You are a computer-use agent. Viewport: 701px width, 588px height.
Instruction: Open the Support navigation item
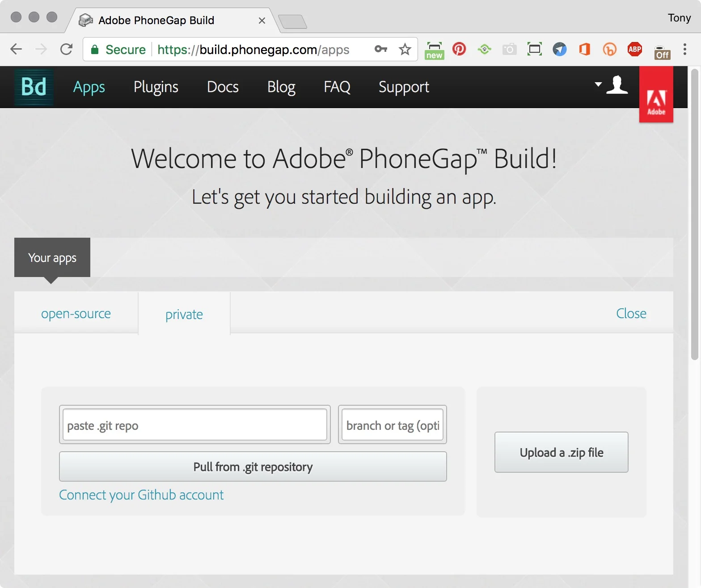click(404, 87)
